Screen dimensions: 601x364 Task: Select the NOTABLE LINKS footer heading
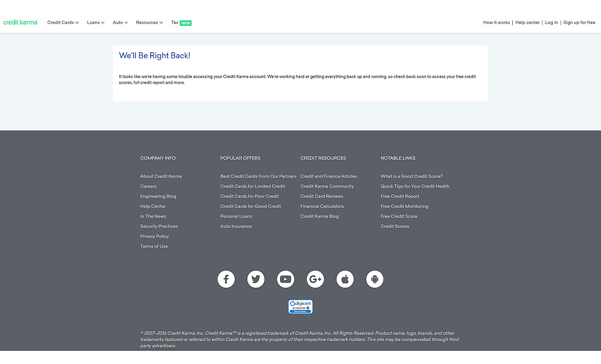[x=398, y=158]
